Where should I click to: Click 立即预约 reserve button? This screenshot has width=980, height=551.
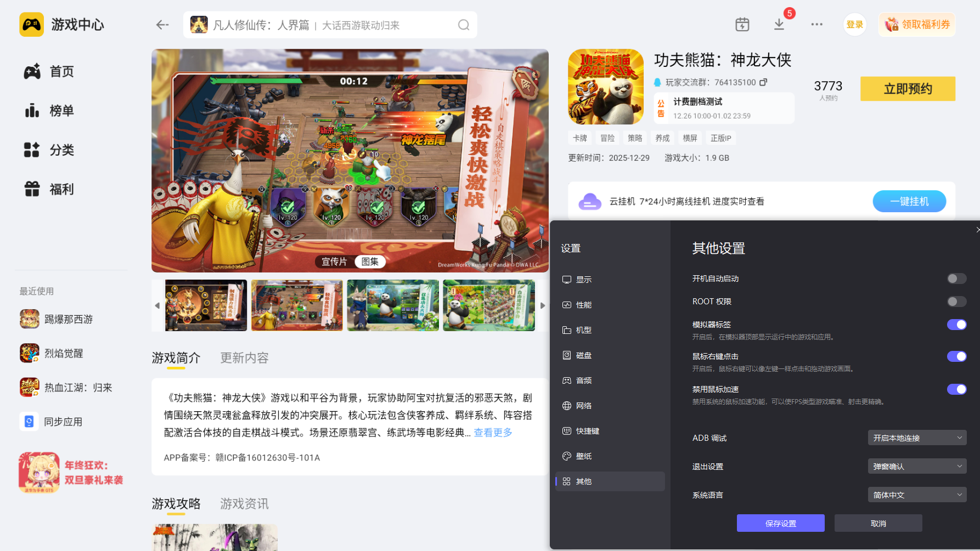[908, 89]
